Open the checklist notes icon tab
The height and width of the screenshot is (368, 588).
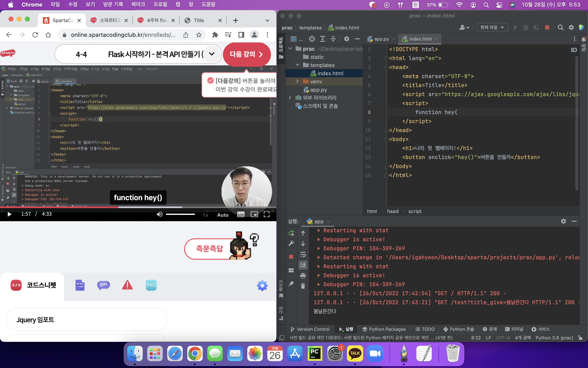point(80,285)
